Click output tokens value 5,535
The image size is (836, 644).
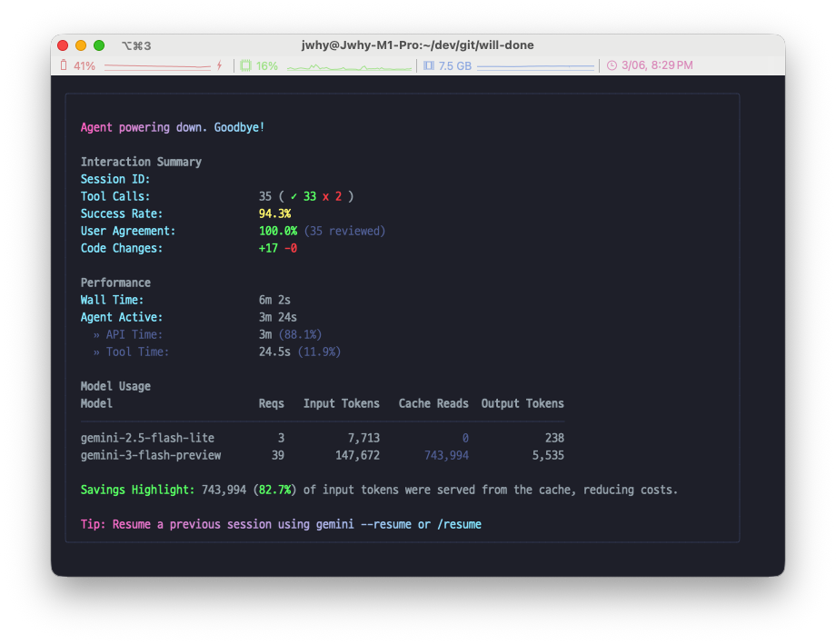(x=548, y=455)
